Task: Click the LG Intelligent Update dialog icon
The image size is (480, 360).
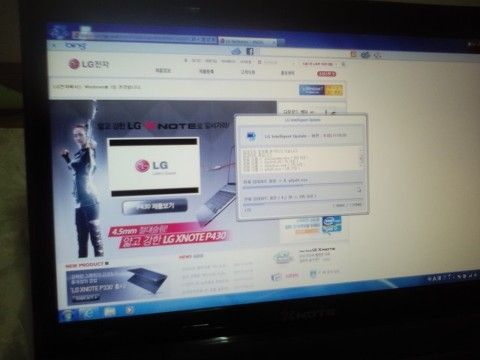Action: pyautogui.click(x=251, y=136)
